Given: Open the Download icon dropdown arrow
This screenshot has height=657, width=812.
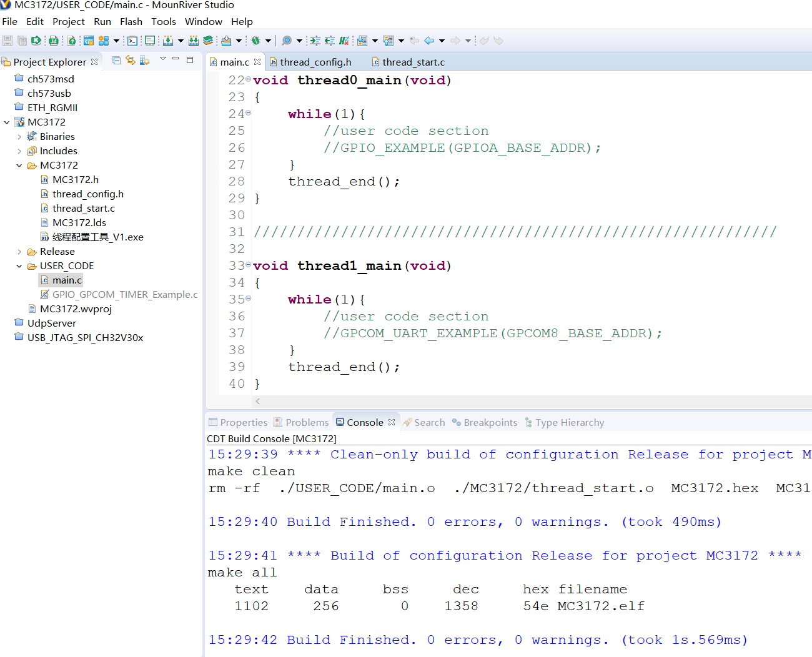Looking at the screenshot, I should click(181, 41).
